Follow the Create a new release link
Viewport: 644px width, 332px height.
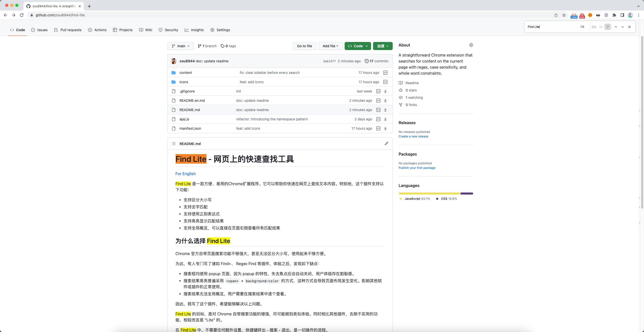point(413,136)
